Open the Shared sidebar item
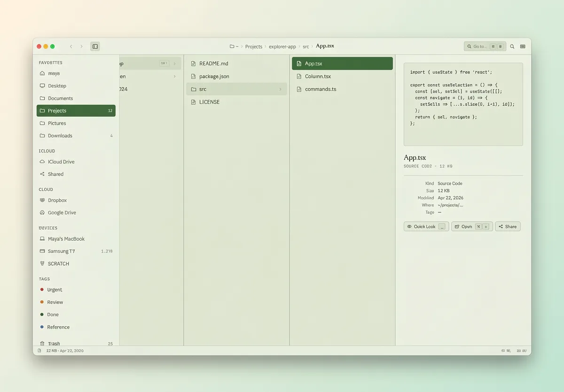 coord(76,174)
